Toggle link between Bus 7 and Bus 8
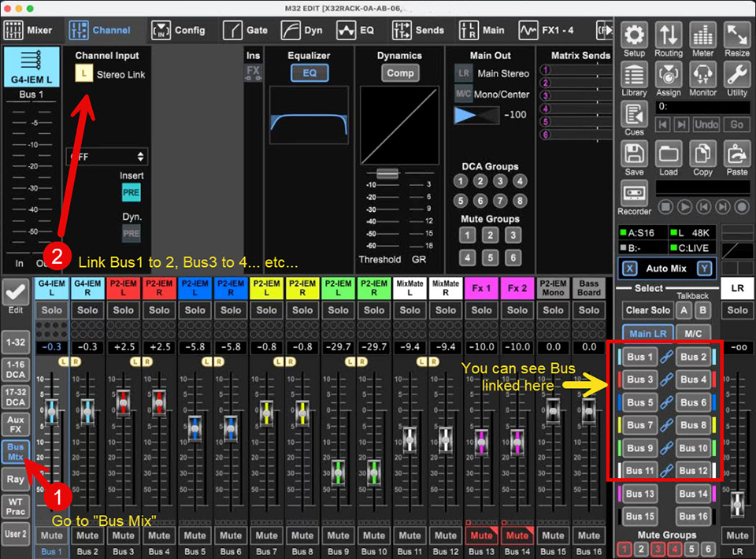The image size is (756, 559). (667, 425)
